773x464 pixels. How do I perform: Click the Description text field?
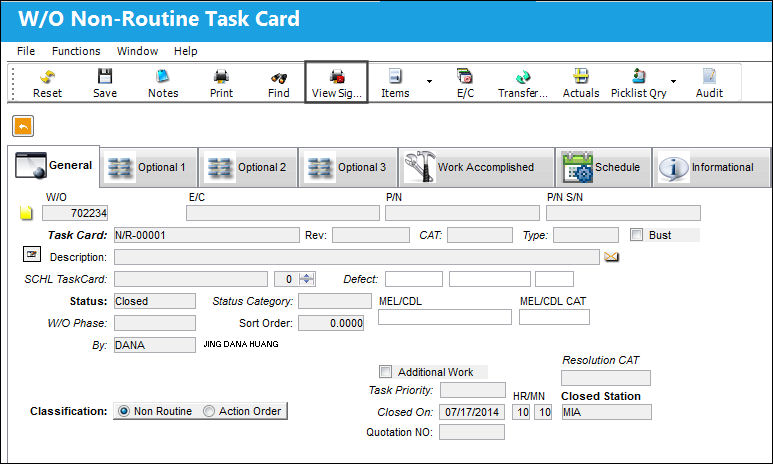pyautogui.click(x=357, y=257)
